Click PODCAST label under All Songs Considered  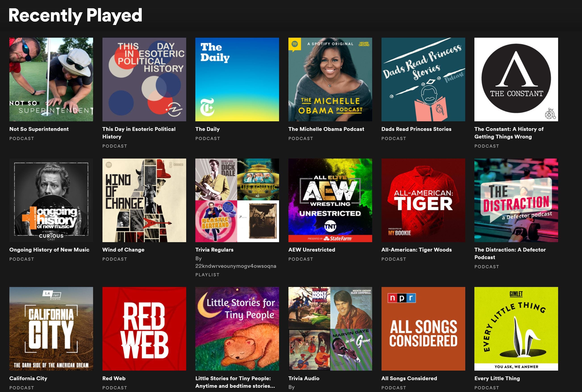point(394,388)
